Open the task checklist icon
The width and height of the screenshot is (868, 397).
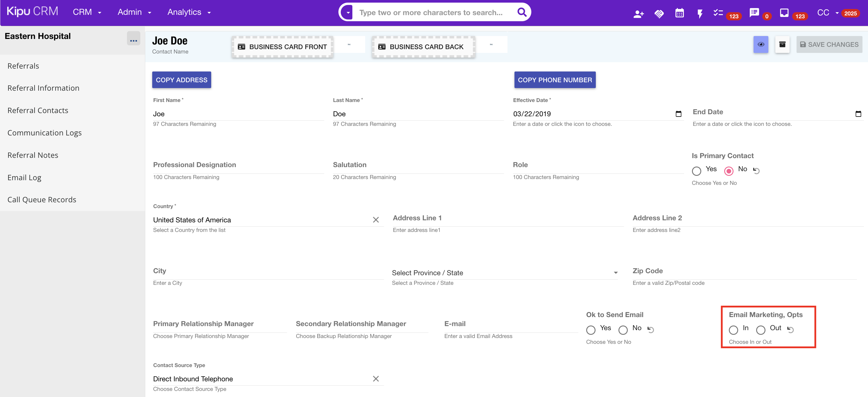click(718, 13)
